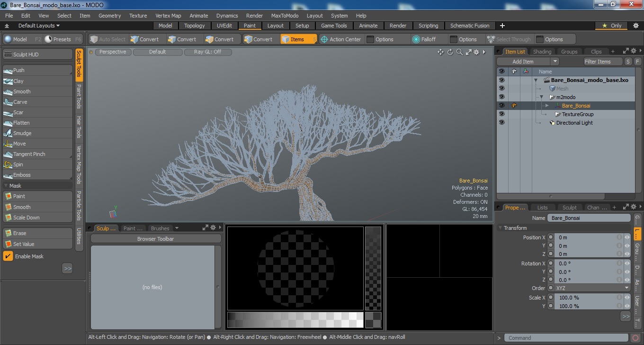
Task: Select the Flatten sculpt tool
Action: (37, 123)
